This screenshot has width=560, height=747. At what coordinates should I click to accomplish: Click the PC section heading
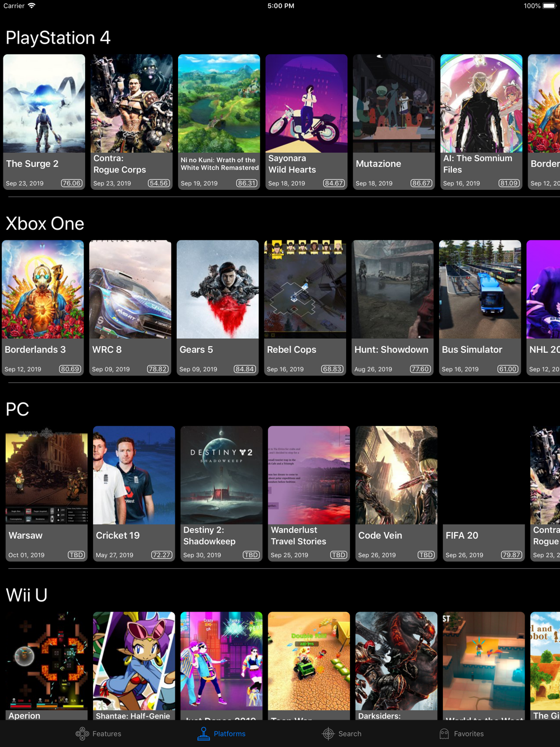(17, 409)
